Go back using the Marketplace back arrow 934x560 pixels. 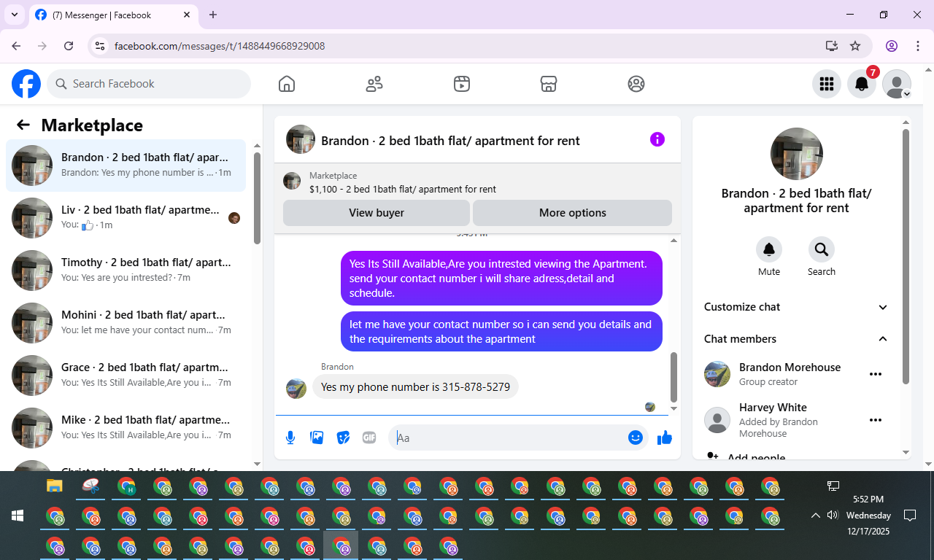(x=23, y=125)
